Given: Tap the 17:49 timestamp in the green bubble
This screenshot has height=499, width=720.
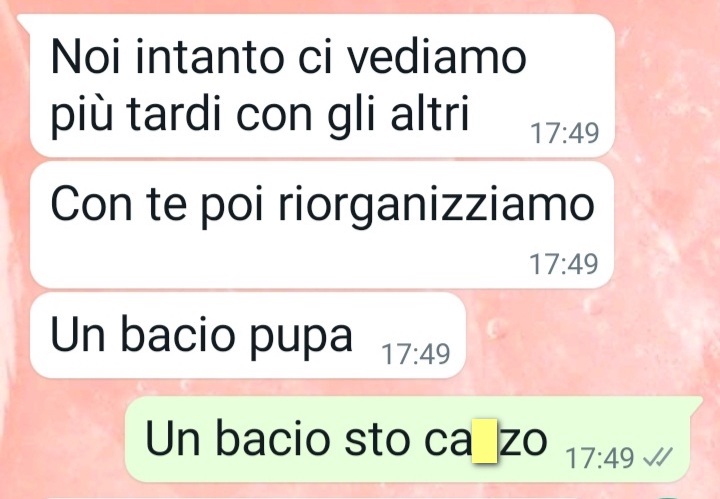Looking at the screenshot, I should coord(600,458).
